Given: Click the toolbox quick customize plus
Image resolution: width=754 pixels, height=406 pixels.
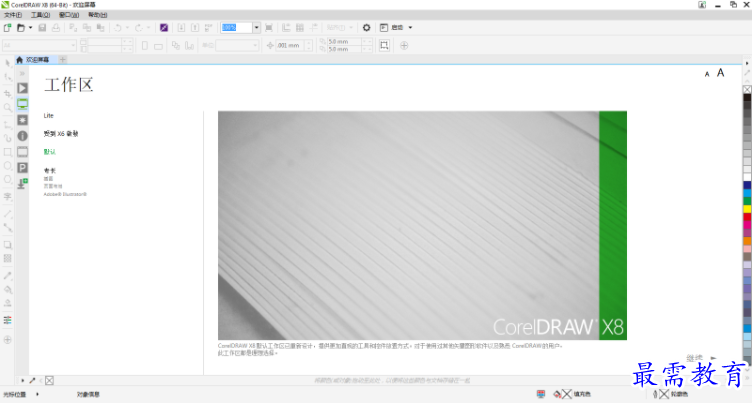Looking at the screenshot, I should [7, 340].
